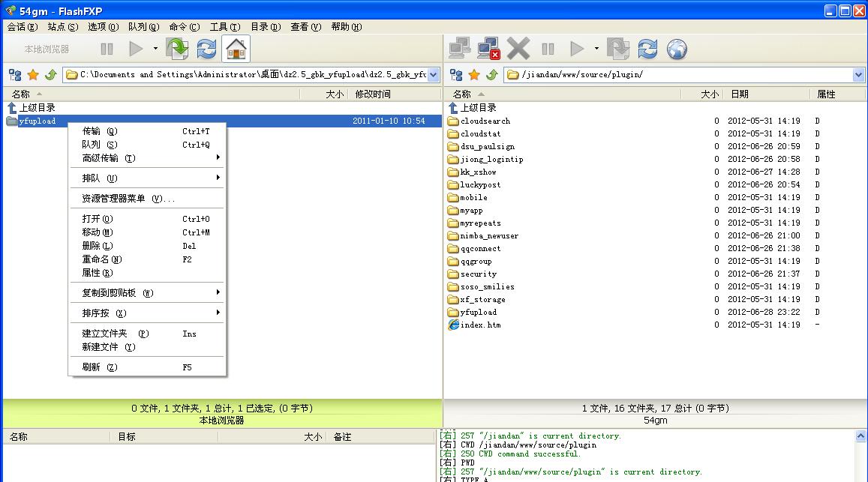Expand the 排序按 submenu
Viewport: 868px width, 482px height.
coord(147,313)
